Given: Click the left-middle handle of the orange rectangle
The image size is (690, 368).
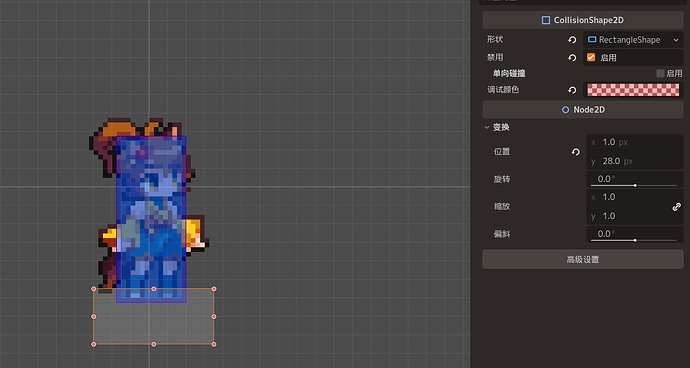Looking at the screenshot, I should click(93, 316).
